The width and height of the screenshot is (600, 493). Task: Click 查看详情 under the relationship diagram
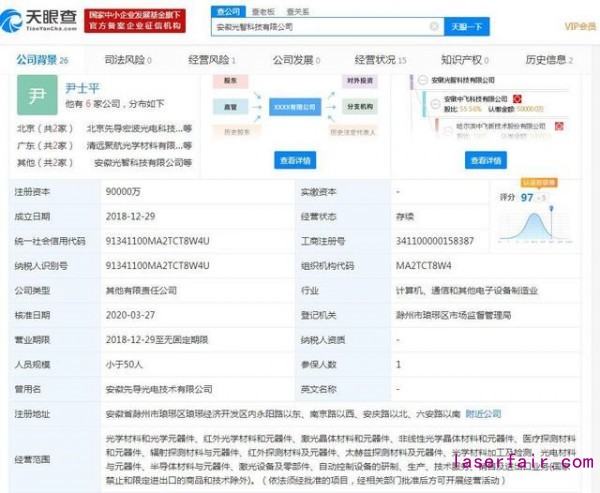[295, 160]
